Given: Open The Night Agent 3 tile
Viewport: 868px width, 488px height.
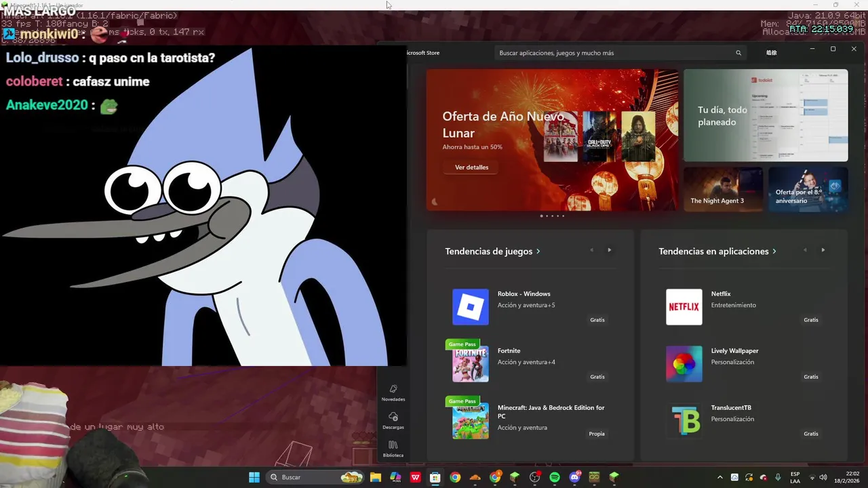Looking at the screenshot, I should pyautogui.click(x=723, y=189).
